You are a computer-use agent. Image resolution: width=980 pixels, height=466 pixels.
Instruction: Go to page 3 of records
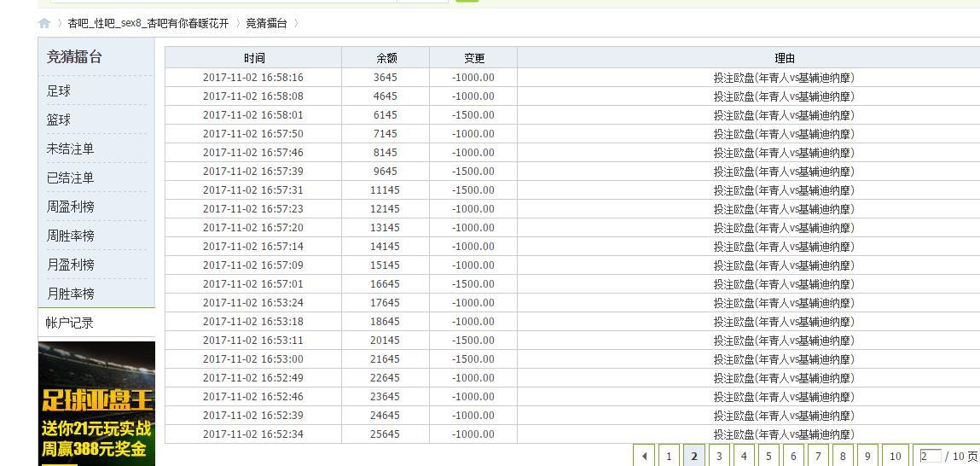[x=719, y=456]
